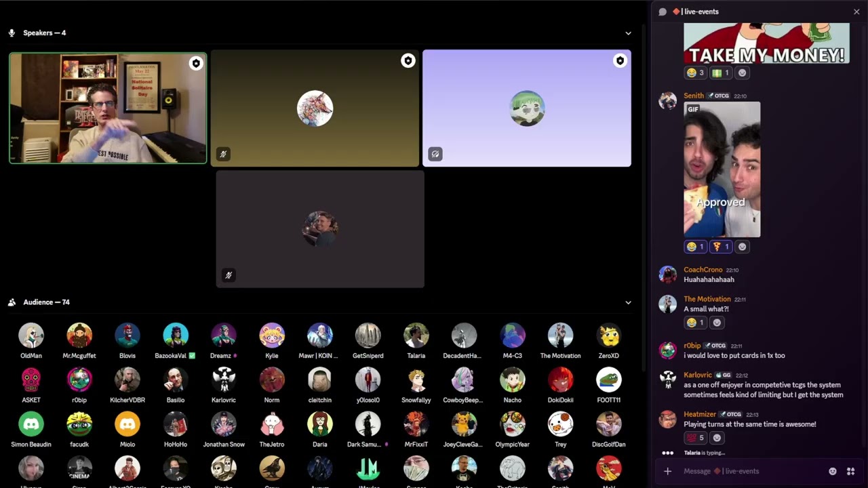Click the webcam speaker video tile

click(x=108, y=108)
